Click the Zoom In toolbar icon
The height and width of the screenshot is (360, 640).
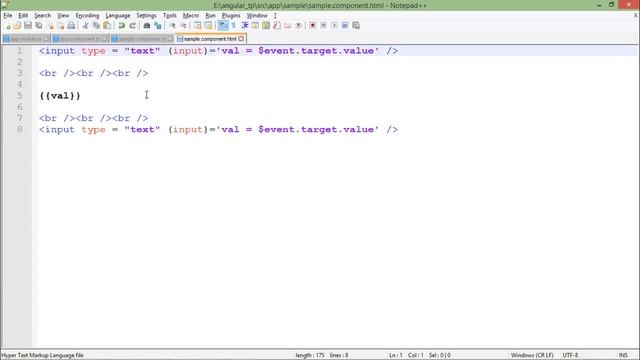(x=172, y=26)
